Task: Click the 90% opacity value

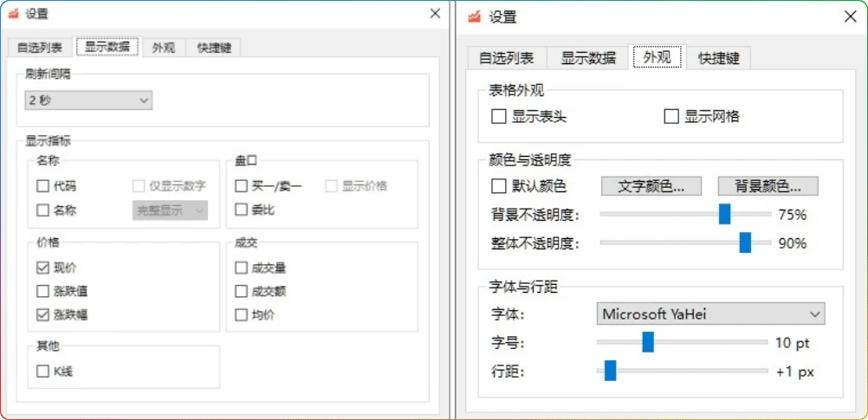Action: (x=792, y=243)
